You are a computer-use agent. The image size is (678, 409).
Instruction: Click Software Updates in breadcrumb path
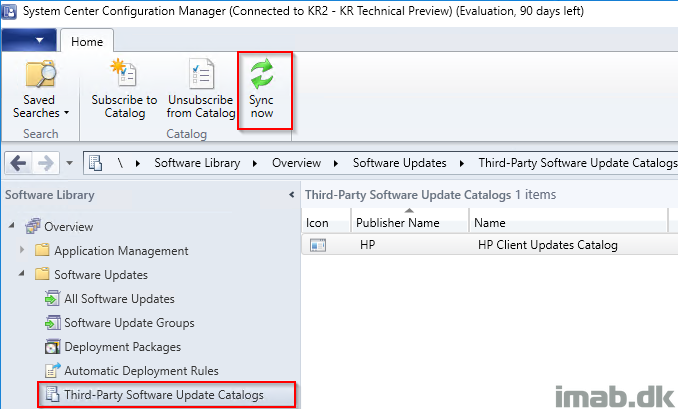tap(400, 163)
